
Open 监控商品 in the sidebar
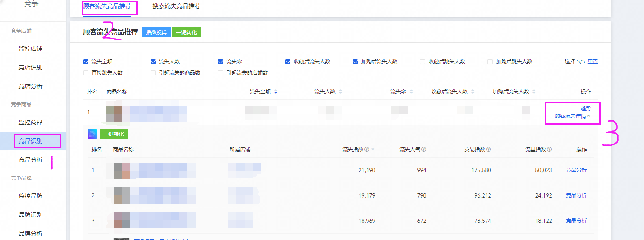[30, 122]
